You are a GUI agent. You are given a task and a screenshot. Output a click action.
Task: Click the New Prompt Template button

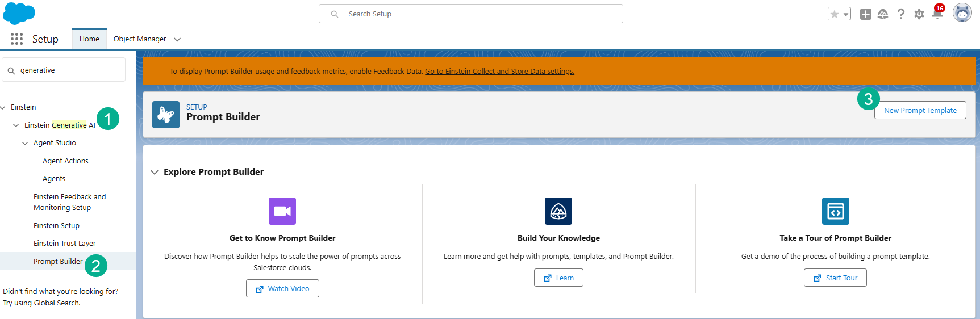tap(920, 111)
